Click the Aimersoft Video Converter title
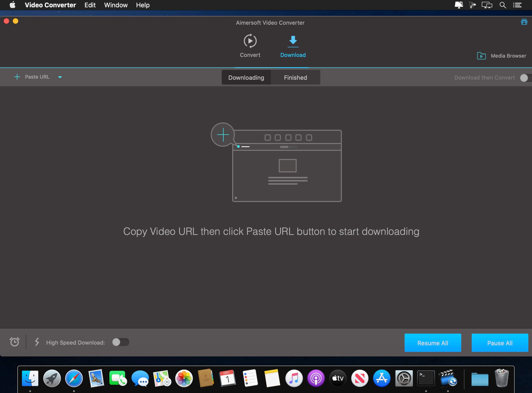532x393 pixels. (270, 23)
